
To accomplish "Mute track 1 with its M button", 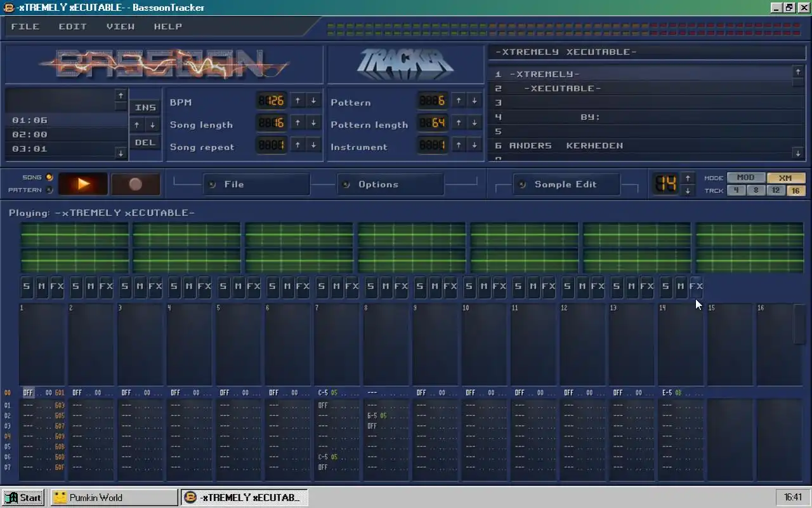I will tap(41, 286).
